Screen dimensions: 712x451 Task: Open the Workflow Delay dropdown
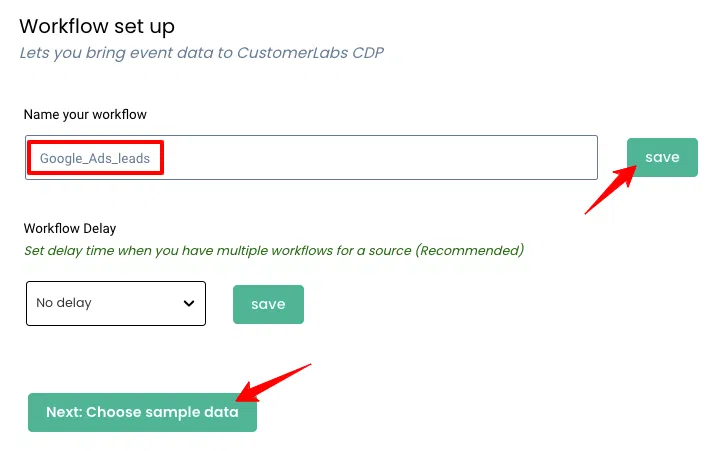pyautogui.click(x=115, y=303)
